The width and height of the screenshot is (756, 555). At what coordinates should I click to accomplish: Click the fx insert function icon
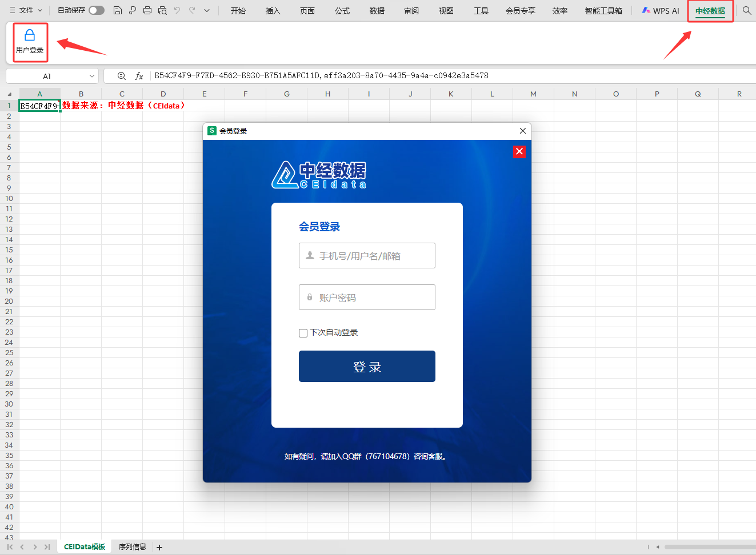[139, 76]
